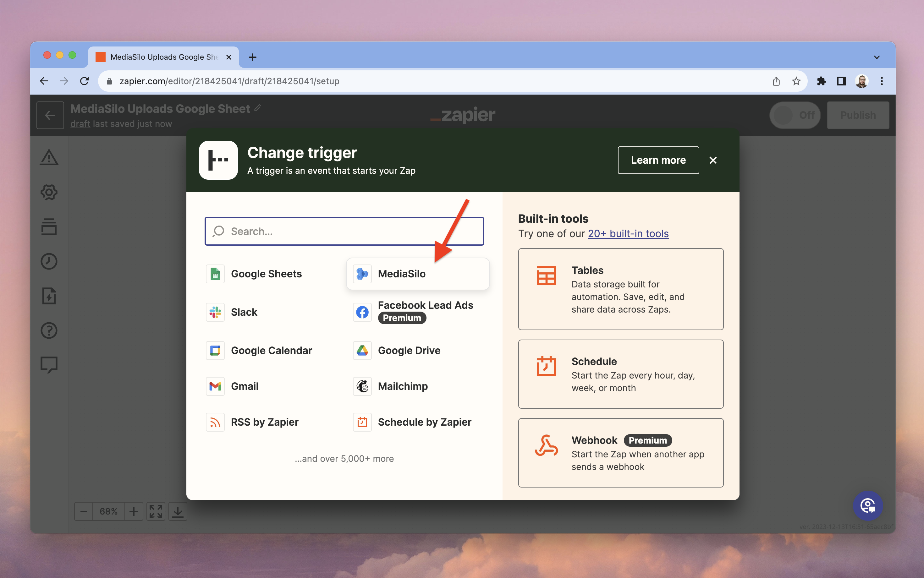This screenshot has width=924, height=578.
Task: Fit canvas to view icon
Action: pos(156,511)
